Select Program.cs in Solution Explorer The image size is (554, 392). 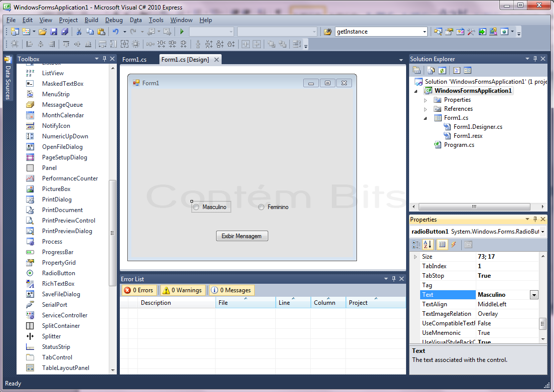point(459,145)
